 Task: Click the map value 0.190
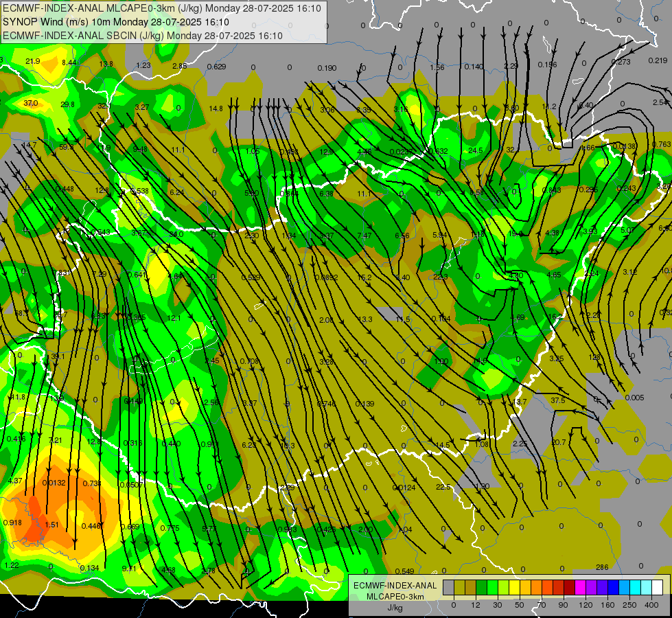pyautogui.click(x=327, y=68)
